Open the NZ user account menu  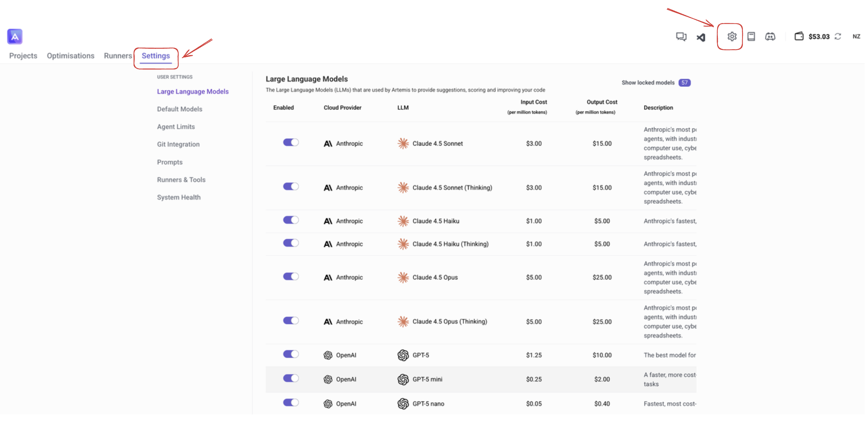pos(857,36)
